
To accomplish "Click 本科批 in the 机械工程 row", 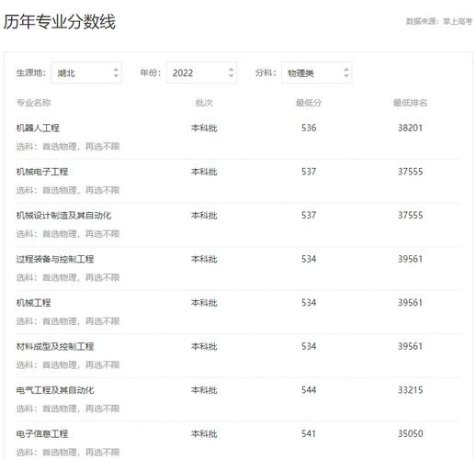I will pos(204,303).
